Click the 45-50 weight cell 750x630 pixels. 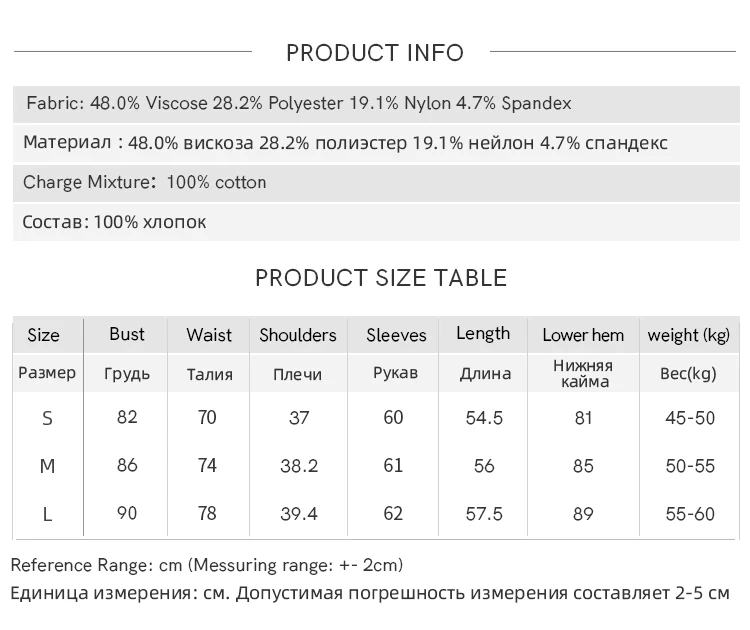pyautogui.click(x=690, y=418)
